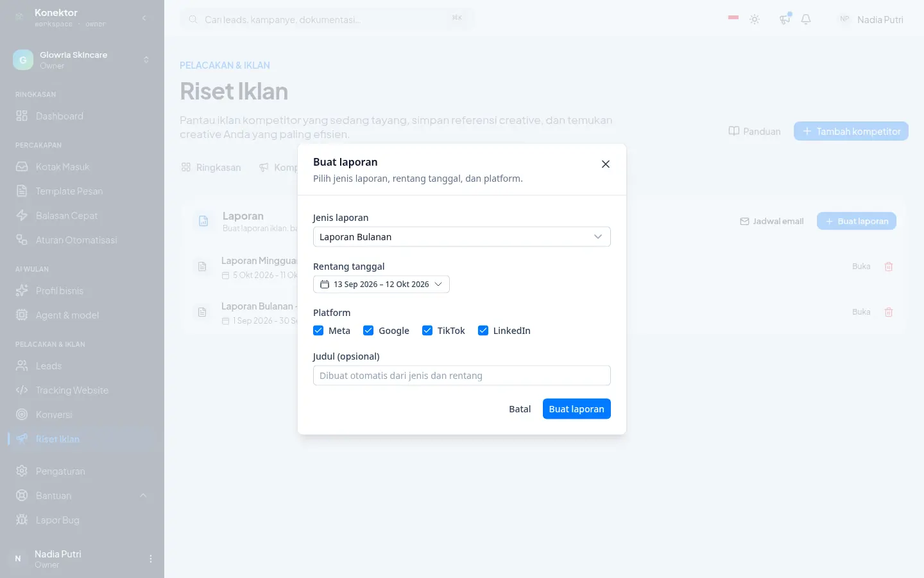Click Buka for Laporan Mingguan
Image resolution: width=924 pixels, height=578 pixels.
[861, 267]
